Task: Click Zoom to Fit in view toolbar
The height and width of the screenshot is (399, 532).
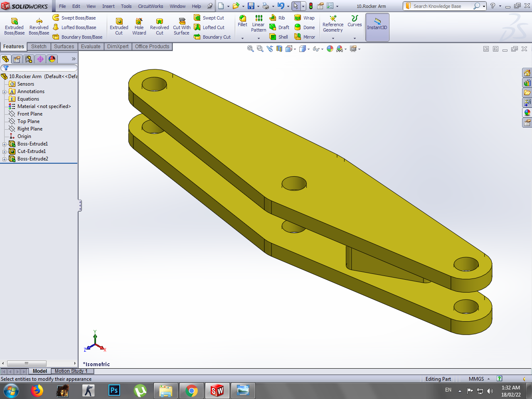Action: coord(250,49)
